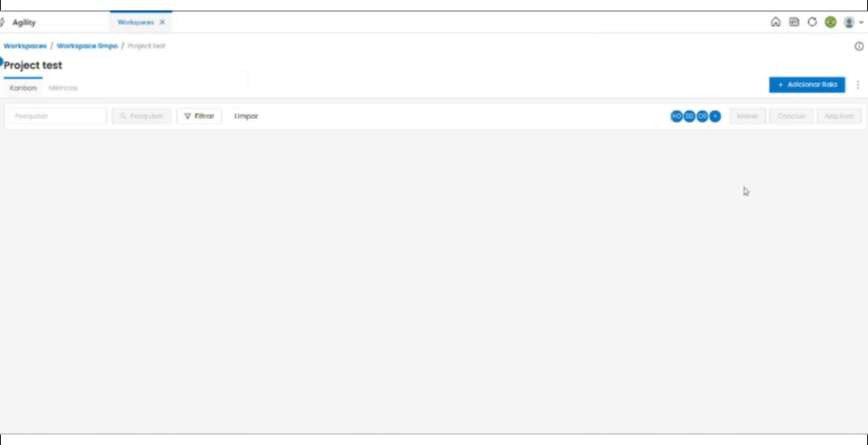
Task: Click the Adicionar Raia button
Action: [x=807, y=84]
